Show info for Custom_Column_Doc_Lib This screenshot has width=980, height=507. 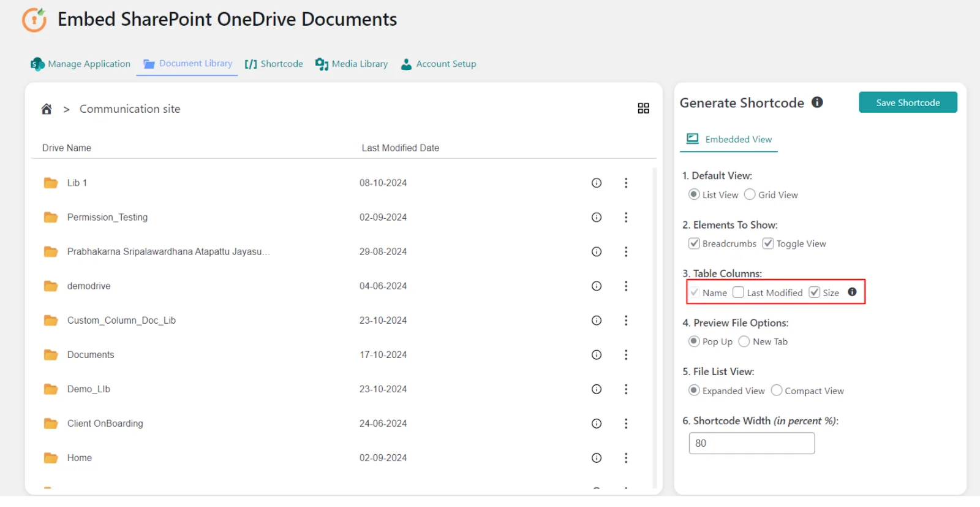(x=597, y=320)
